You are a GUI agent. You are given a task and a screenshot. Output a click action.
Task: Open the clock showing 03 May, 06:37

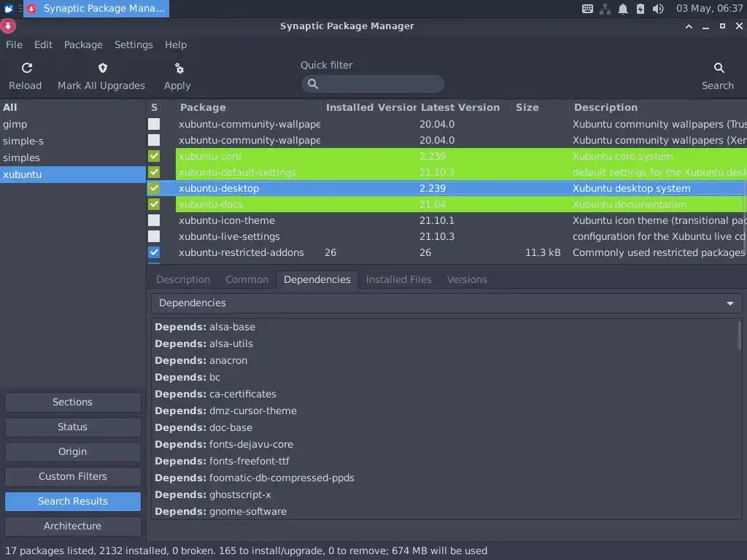pyautogui.click(x=709, y=9)
